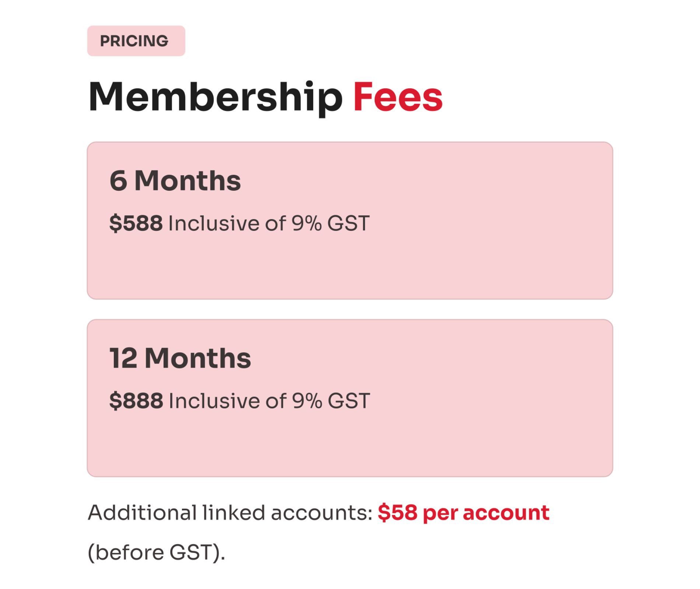Screen dimensions: 700x589
Task: Click the number 6 in 6 Months
Action: pyautogui.click(x=118, y=181)
